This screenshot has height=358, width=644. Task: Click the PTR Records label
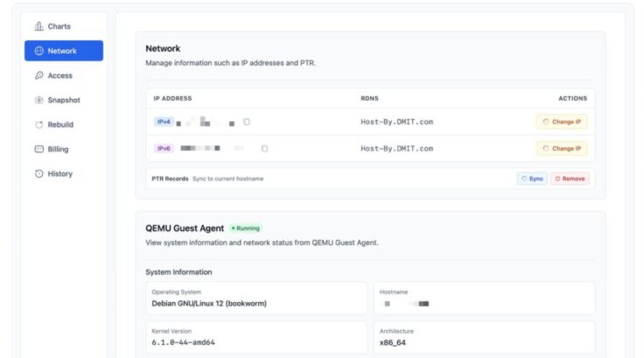170,179
